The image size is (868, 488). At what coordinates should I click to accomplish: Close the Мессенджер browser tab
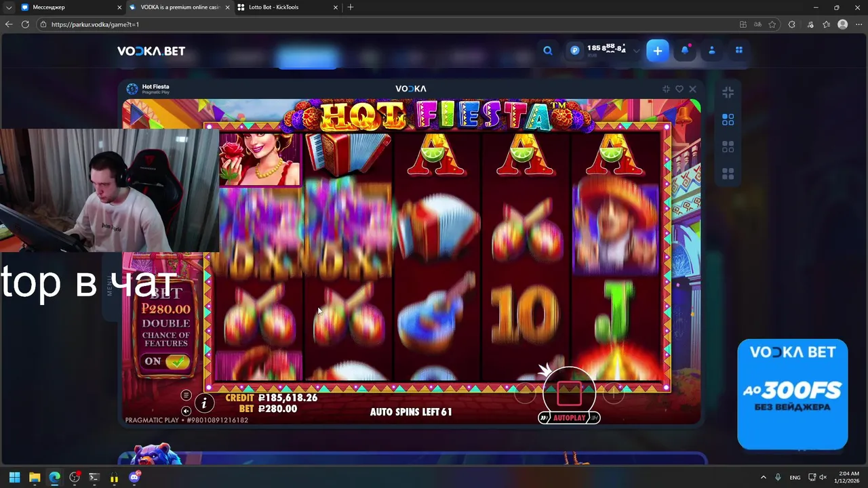[x=120, y=7]
